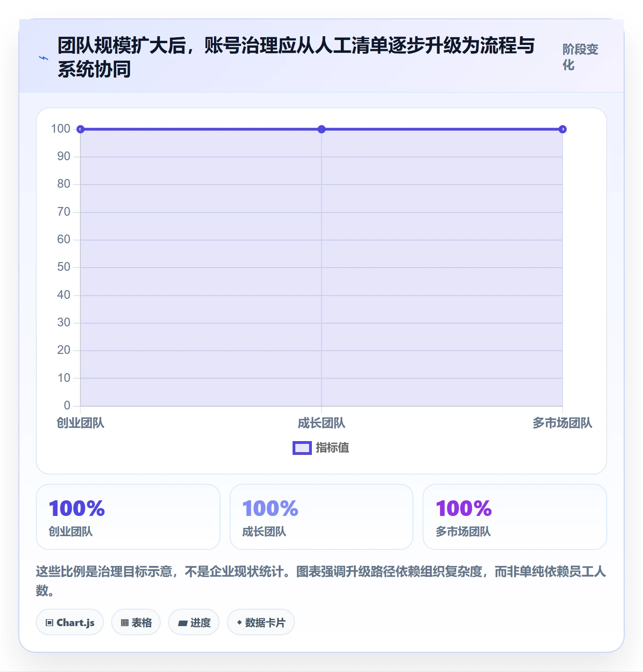Click the 指标值 legend label
643x672 pixels.
click(x=333, y=448)
